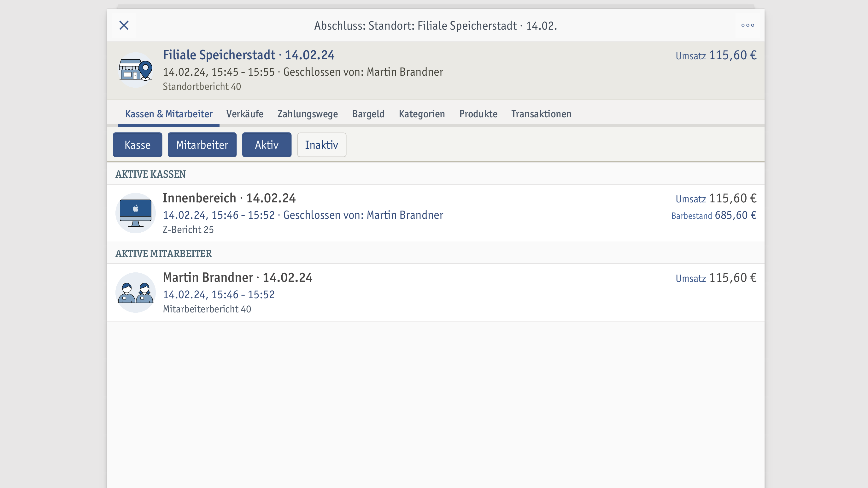Click the Innenbereich register computer icon

135,213
